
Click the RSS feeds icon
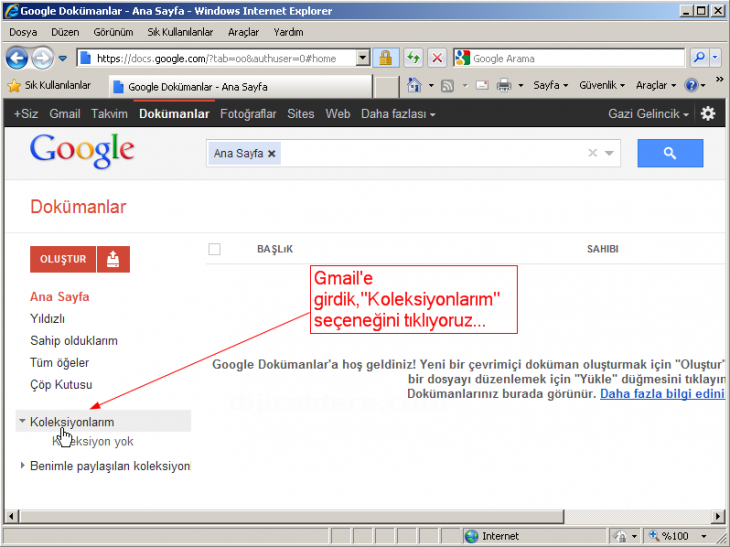click(447, 86)
